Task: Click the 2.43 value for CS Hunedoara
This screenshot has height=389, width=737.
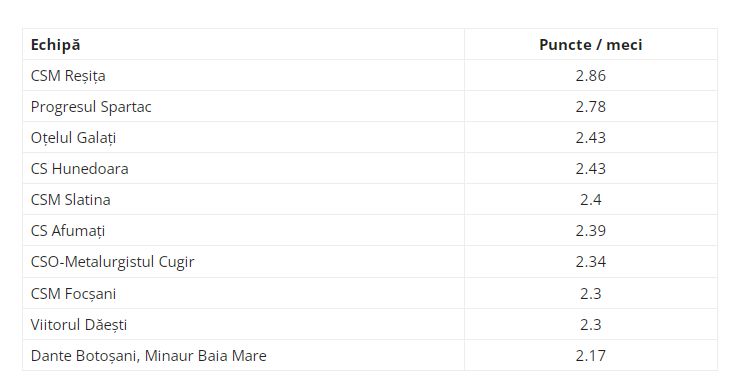Action: 591,169
